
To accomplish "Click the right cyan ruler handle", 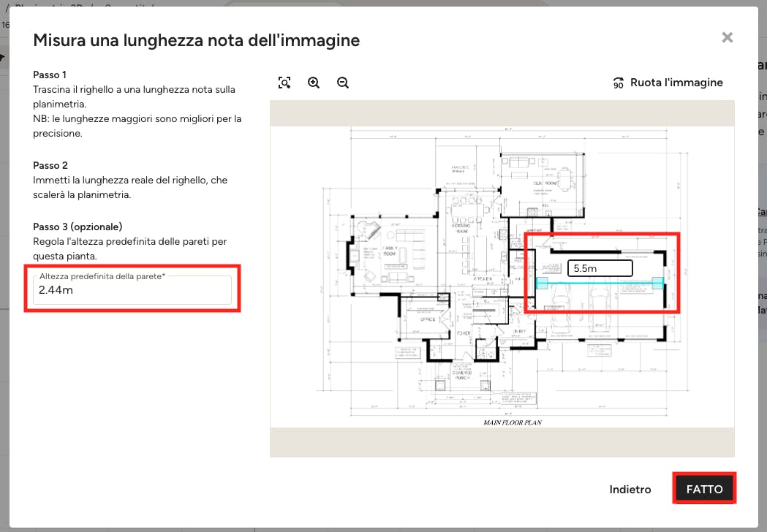I will pos(658,283).
